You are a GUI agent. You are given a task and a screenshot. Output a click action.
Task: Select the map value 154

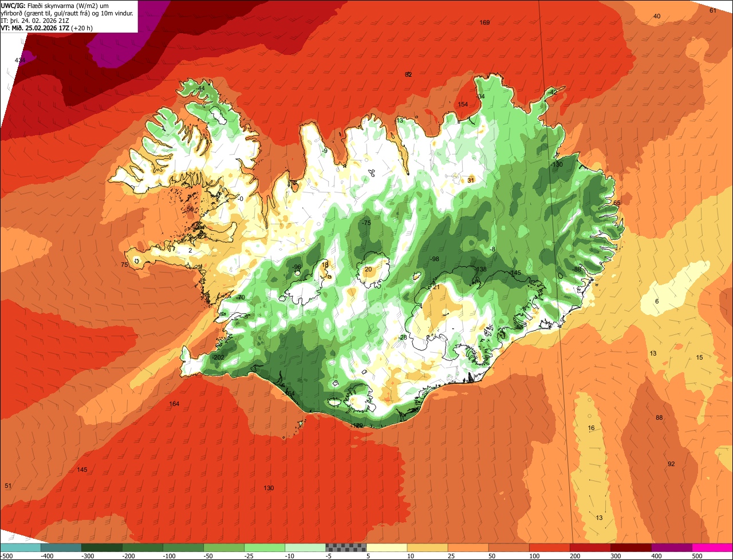[x=463, y=104]
